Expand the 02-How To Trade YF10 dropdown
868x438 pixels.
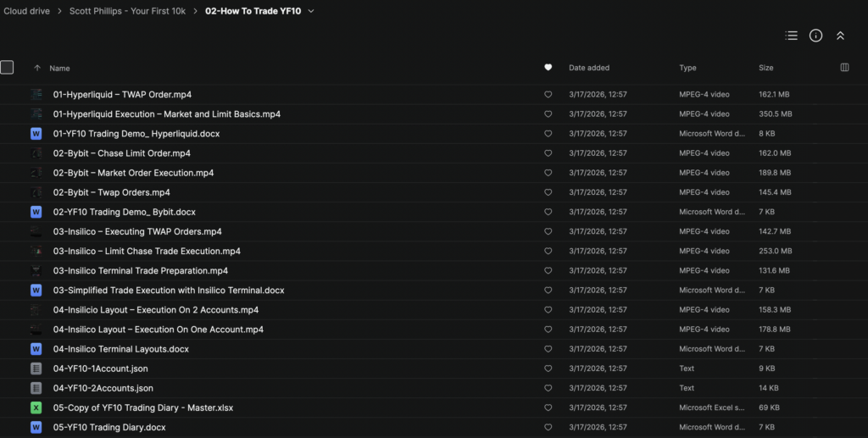pyautogui.click(x=311, y=11)
